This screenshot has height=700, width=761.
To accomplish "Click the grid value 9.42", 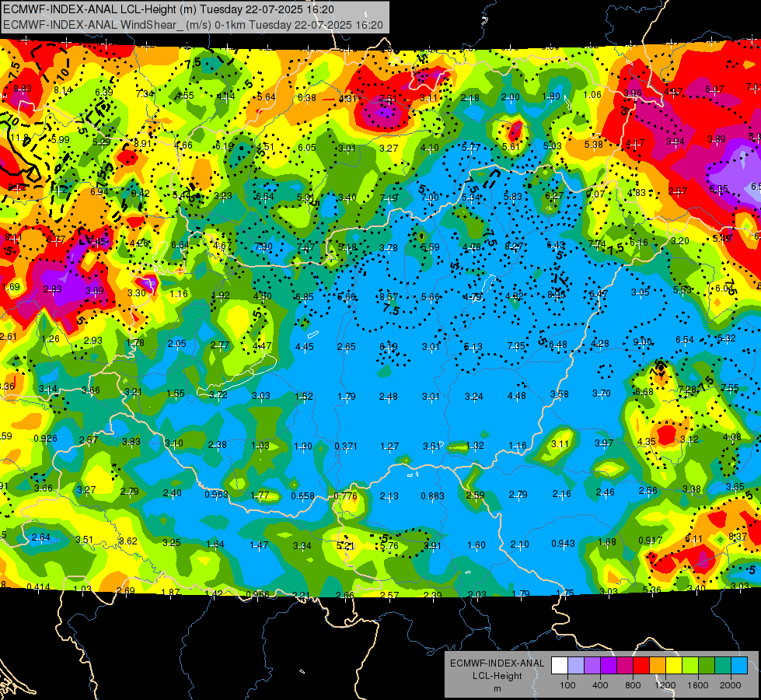I will pyautogui.click(x=140, y=194).
